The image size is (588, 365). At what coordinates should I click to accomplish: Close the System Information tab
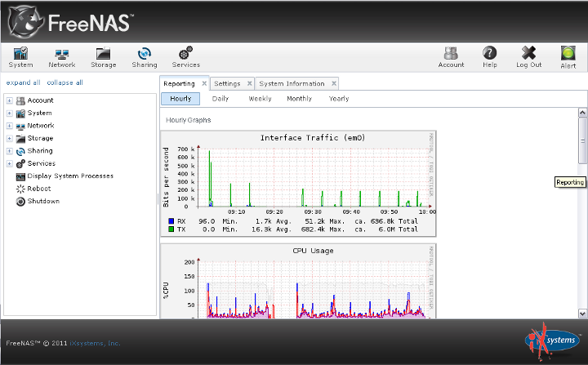pyautogui.click(x=334, y=83)
